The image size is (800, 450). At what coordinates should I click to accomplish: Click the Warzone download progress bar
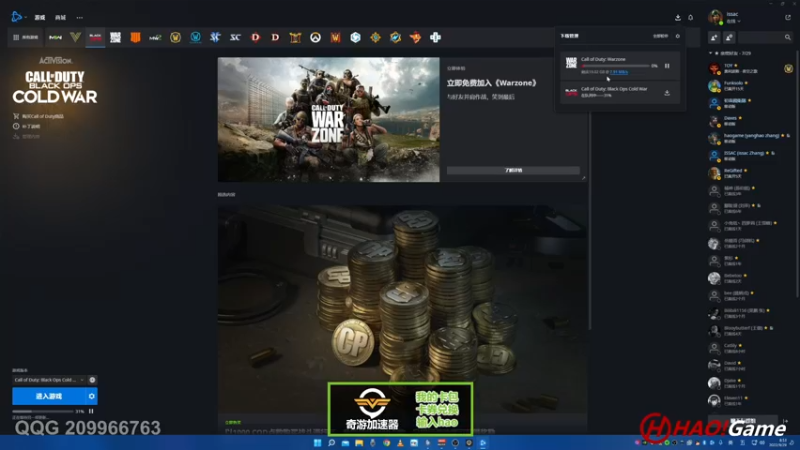tap(615, 66)
